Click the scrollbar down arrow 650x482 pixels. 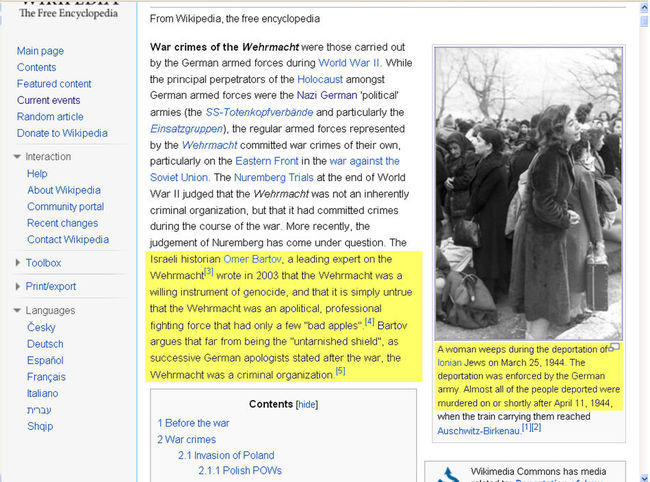tap(644, 478)
